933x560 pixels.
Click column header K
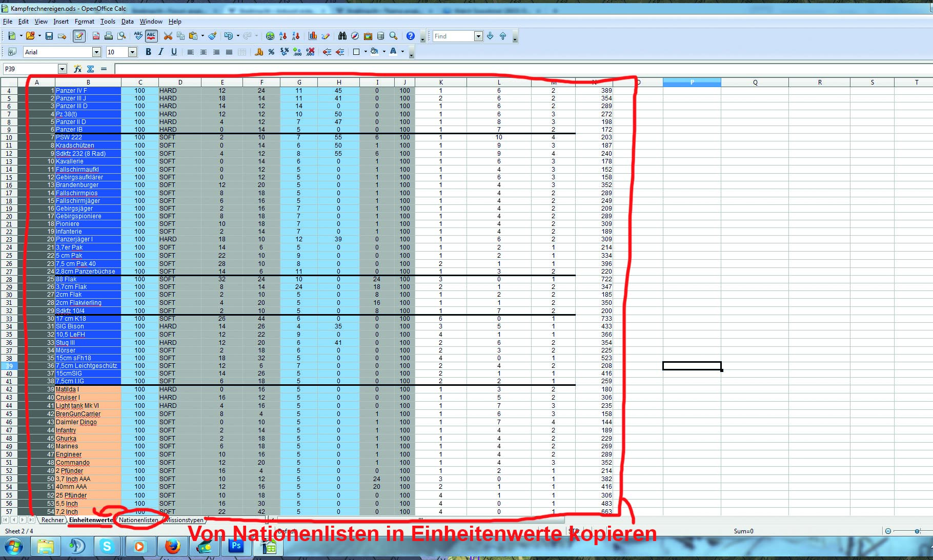(440, 82)
